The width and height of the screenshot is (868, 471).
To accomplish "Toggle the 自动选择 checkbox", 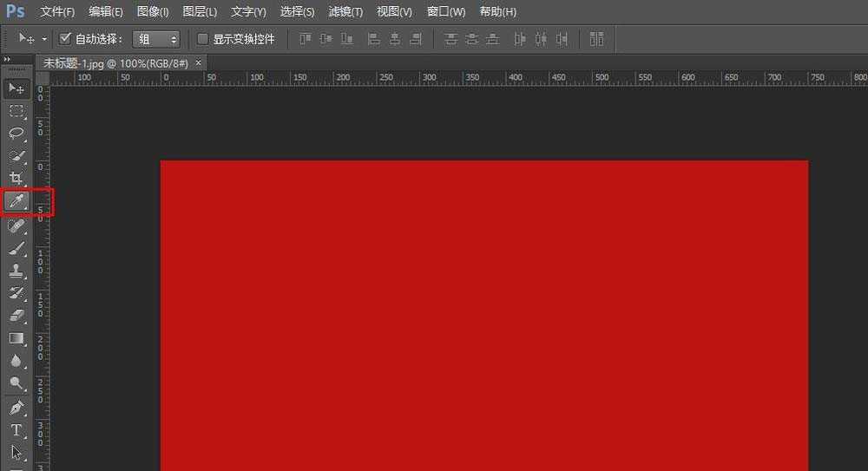I will [x=65, y=39].
